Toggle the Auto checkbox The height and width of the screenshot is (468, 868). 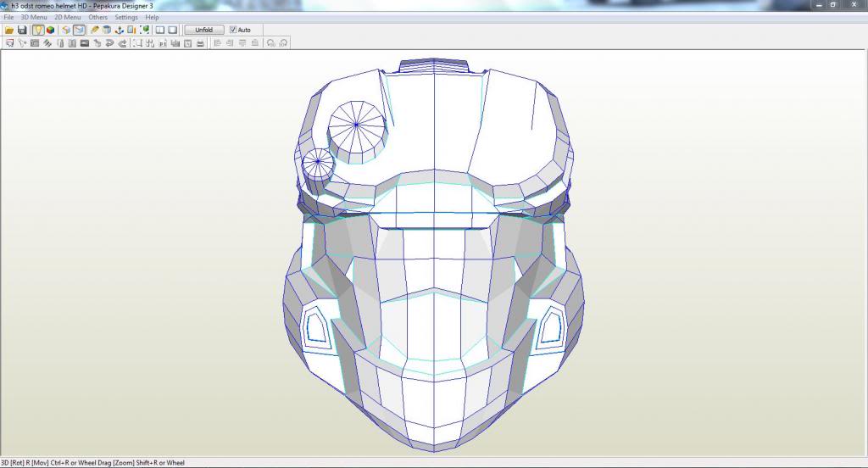pyautogui.click(x=233, y=30)
